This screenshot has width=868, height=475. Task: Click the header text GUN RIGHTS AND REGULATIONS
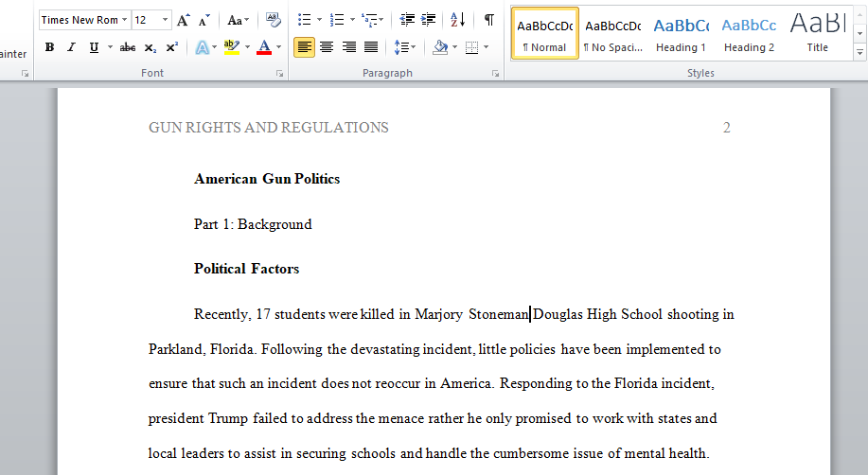coord(269,128)
